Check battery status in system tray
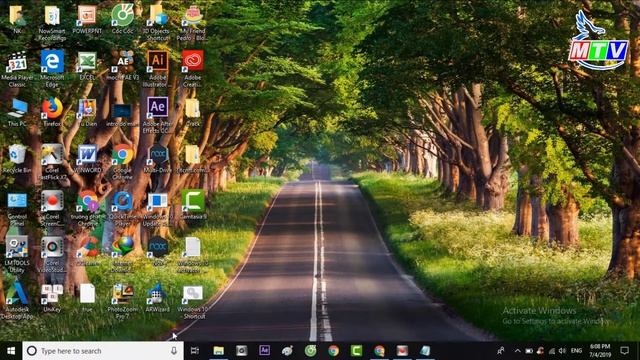 tap(529, 351)
